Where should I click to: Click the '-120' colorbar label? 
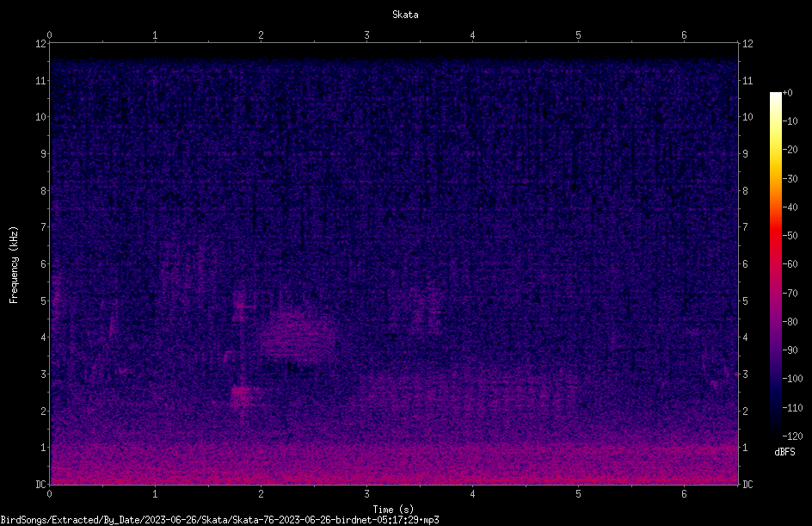[792, 436]
